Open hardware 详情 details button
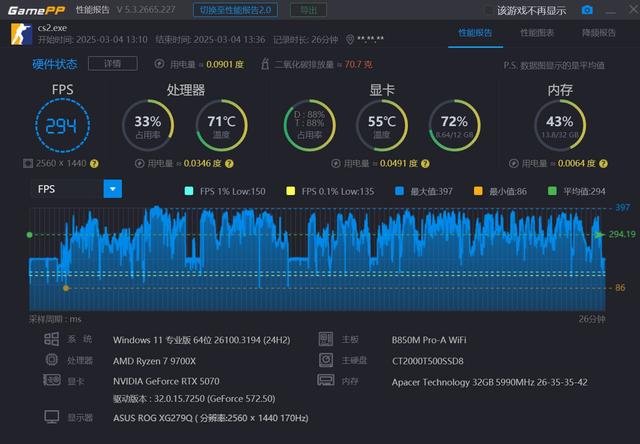 [x=113, y=64]
